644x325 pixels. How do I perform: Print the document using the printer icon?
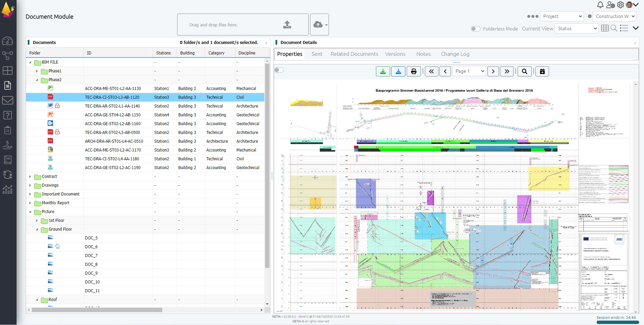tap(413, 71)
